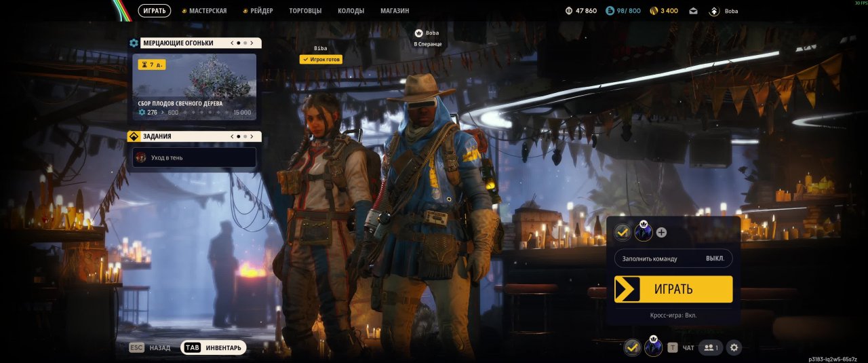Open the settings gear icon
This screenshot has width=868, height=363.
tap(734, 347)
